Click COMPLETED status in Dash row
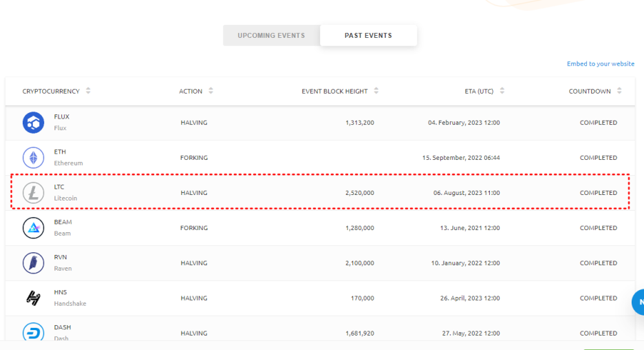Screen dimensions: 644x350 [599, 333]
